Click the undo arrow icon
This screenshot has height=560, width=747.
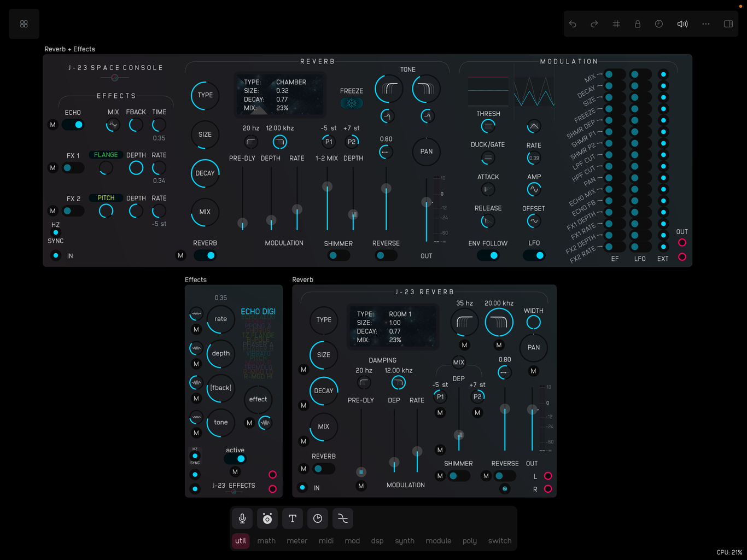[573, 24]
